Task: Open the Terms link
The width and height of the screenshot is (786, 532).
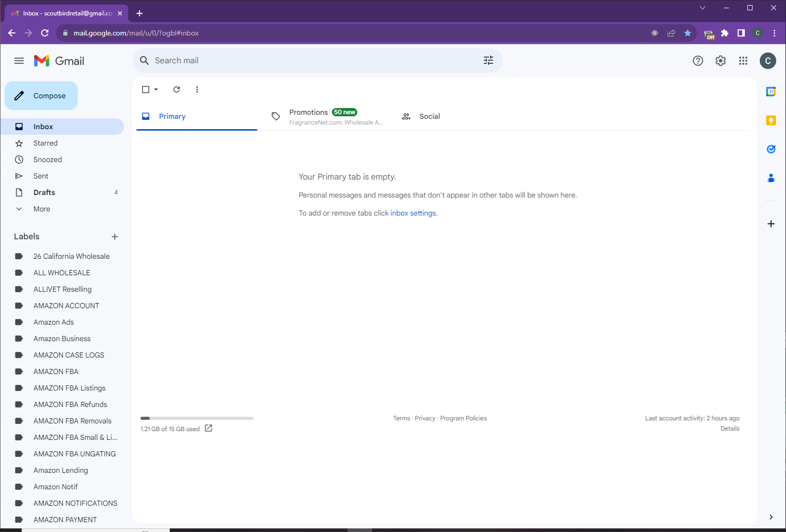Action: (401, 418)
